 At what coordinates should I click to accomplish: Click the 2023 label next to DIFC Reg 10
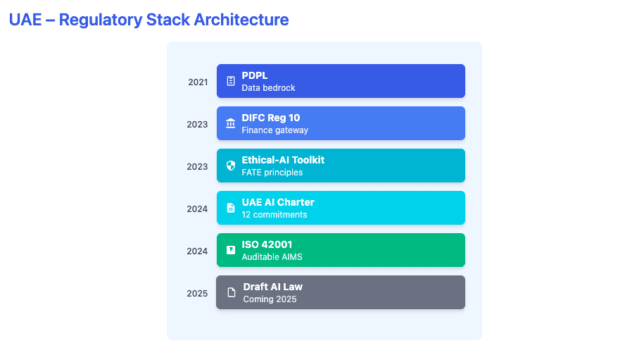pyautogui.click(x=197, y=125)
